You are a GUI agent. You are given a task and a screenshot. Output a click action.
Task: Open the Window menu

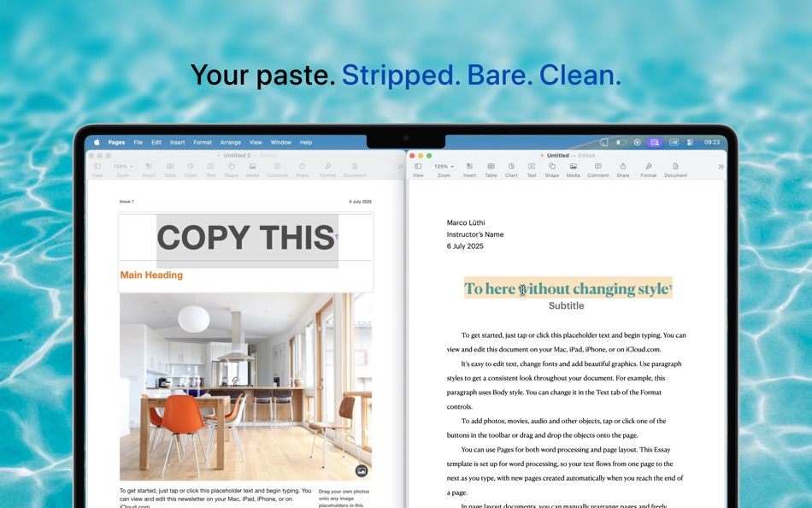(281, 142)
